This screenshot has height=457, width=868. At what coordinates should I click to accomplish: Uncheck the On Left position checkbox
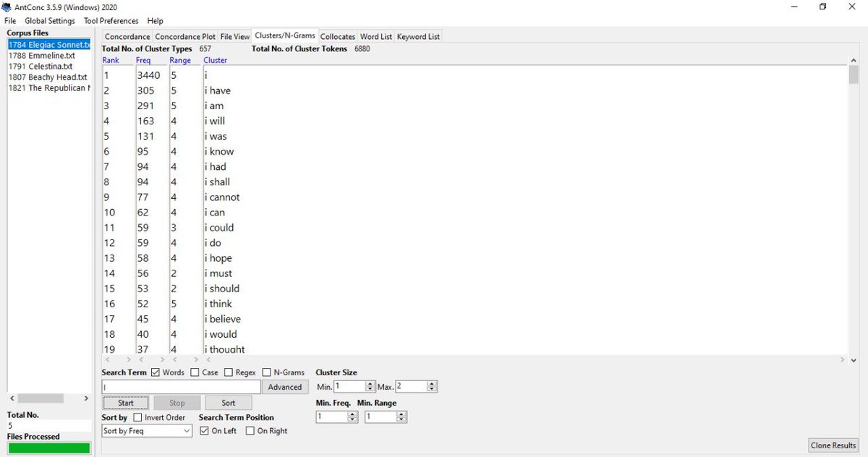coord(204,431)
